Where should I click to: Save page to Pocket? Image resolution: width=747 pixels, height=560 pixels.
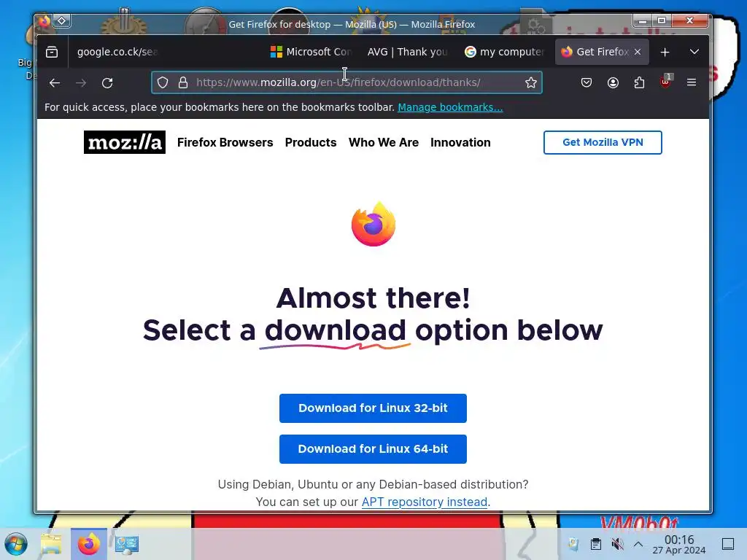tap(587, 82)
